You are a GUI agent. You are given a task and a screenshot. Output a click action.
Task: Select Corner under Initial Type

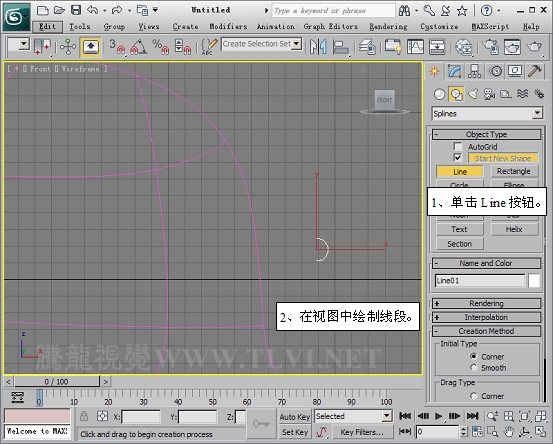[x=473, y=357]
